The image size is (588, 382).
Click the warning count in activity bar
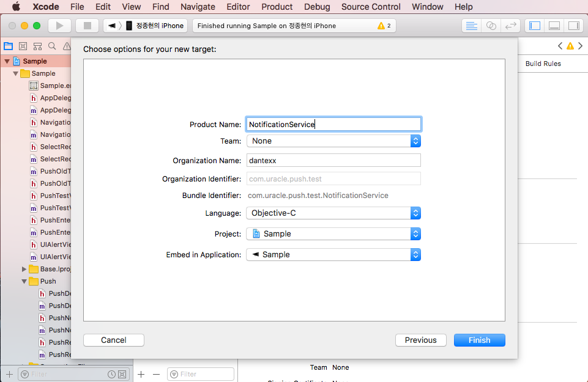384,26
